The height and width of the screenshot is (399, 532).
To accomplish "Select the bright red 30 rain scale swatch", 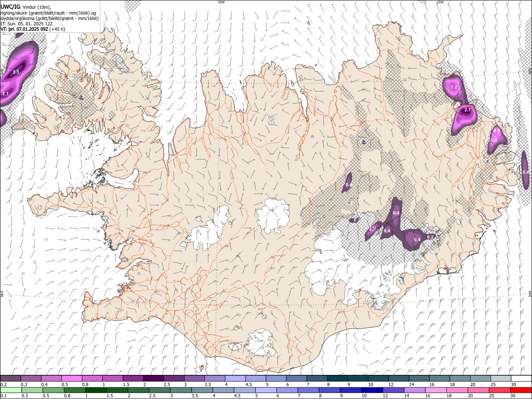I will click(x=520, y=390).
